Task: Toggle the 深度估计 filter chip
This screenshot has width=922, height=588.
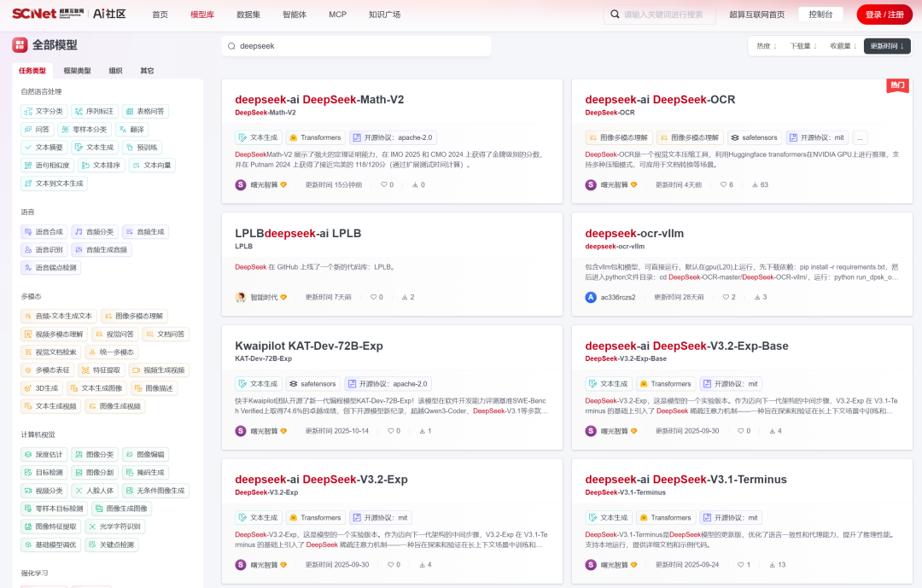Action: (x=44, y=455)
